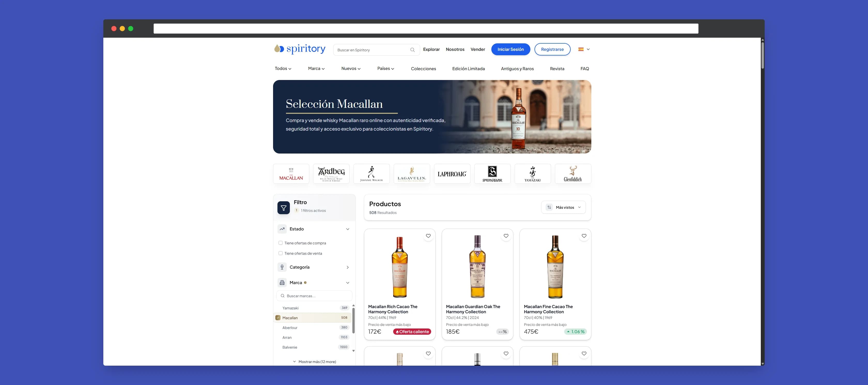This screenshot has height=385, width=868.
Task: Open the Marca navigation dropdown
Action: pos(316,69)
